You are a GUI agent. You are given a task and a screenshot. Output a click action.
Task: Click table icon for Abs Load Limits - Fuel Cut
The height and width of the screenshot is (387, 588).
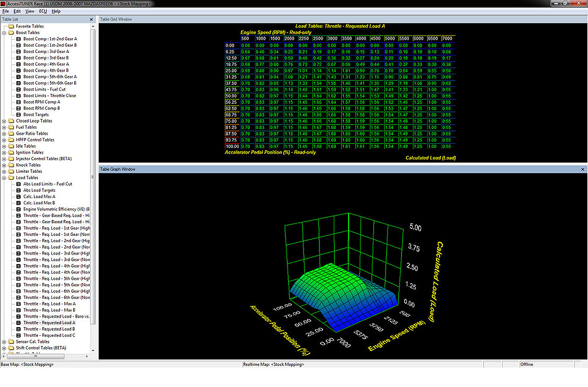point(19,184)
